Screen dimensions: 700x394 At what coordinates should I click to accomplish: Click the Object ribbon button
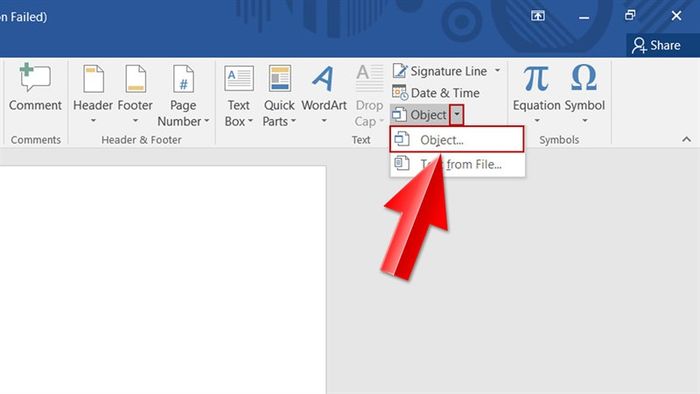click(x=420, y=115)
